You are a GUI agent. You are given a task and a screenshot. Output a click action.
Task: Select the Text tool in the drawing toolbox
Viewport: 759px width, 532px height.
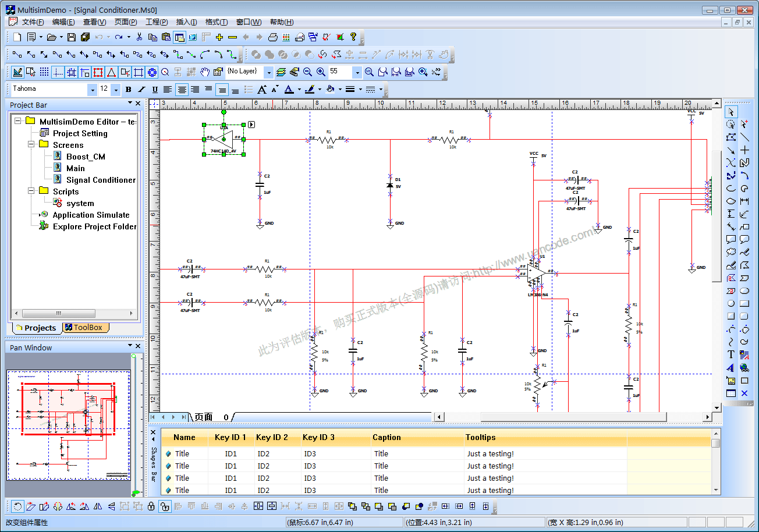click(731, 354)
